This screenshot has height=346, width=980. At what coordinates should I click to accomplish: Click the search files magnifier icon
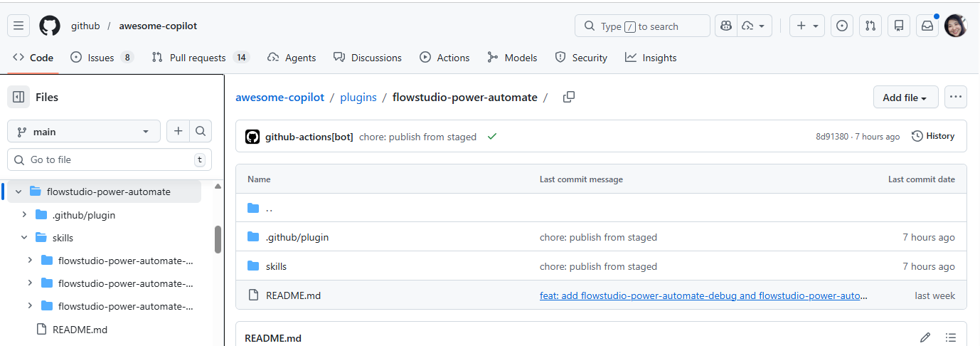[x=201, y=131]
